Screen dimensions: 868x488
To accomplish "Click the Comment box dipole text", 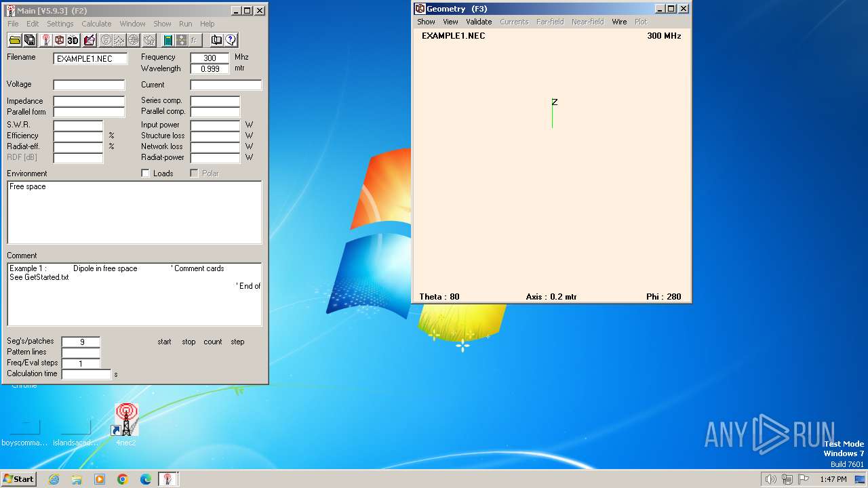I will 105,268.
